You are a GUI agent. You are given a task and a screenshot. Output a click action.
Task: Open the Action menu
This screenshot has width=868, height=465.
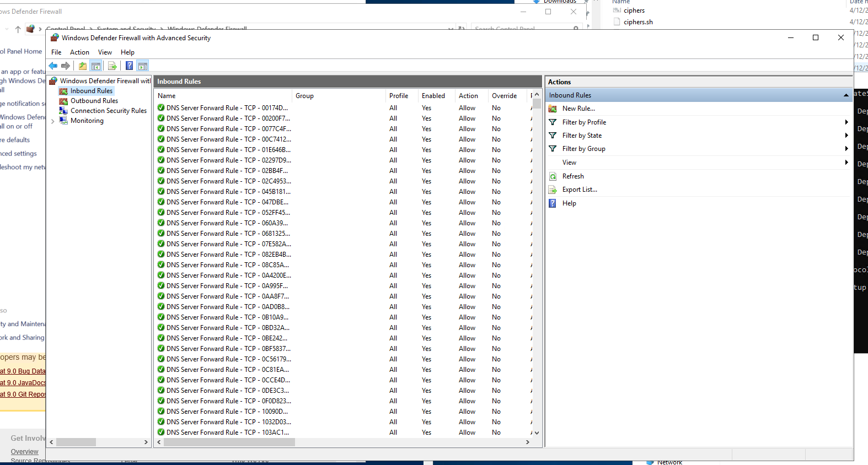tap(79, 52)
